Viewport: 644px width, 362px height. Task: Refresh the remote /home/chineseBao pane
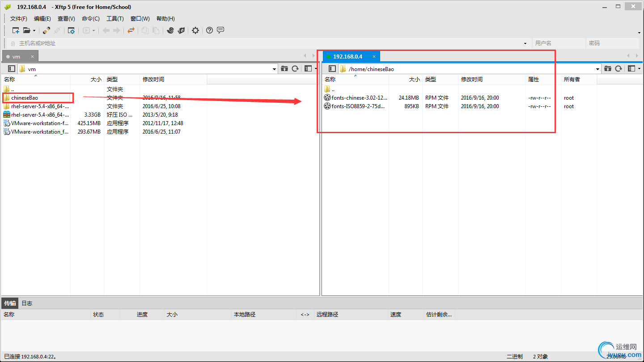619,69
